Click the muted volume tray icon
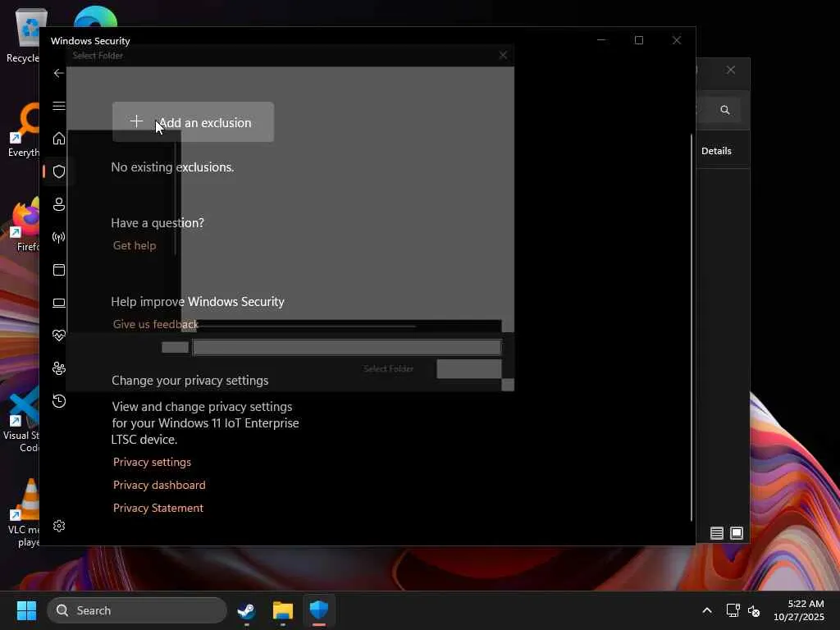 pos(754,610)
